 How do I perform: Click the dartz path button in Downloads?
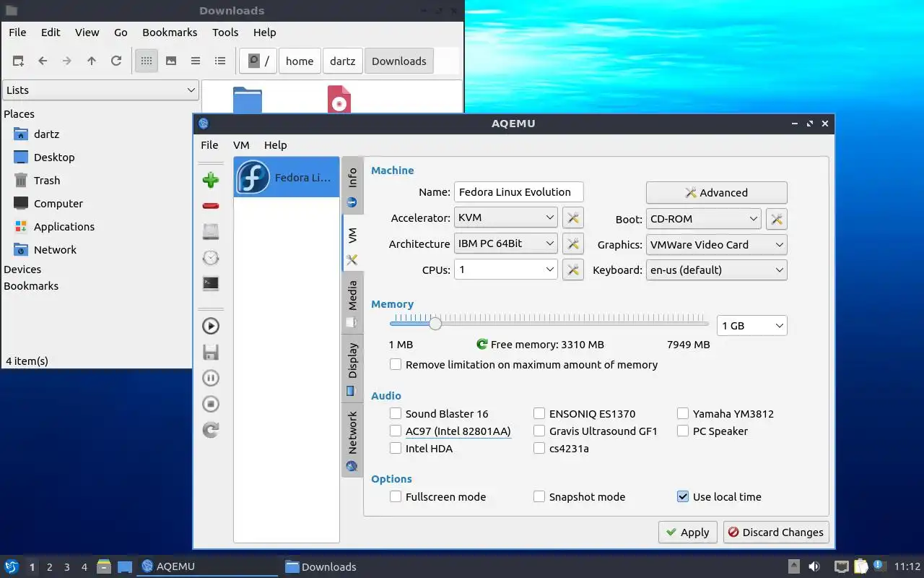coord(343,61)
